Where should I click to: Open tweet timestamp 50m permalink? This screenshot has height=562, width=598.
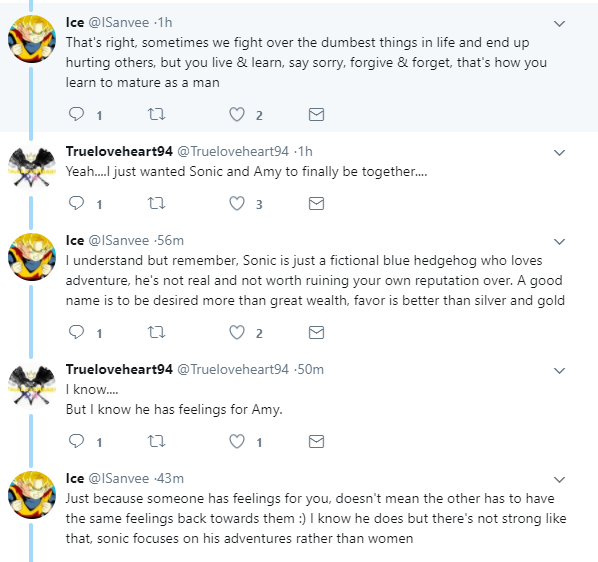pyautogui.click(x=310, y=369)
